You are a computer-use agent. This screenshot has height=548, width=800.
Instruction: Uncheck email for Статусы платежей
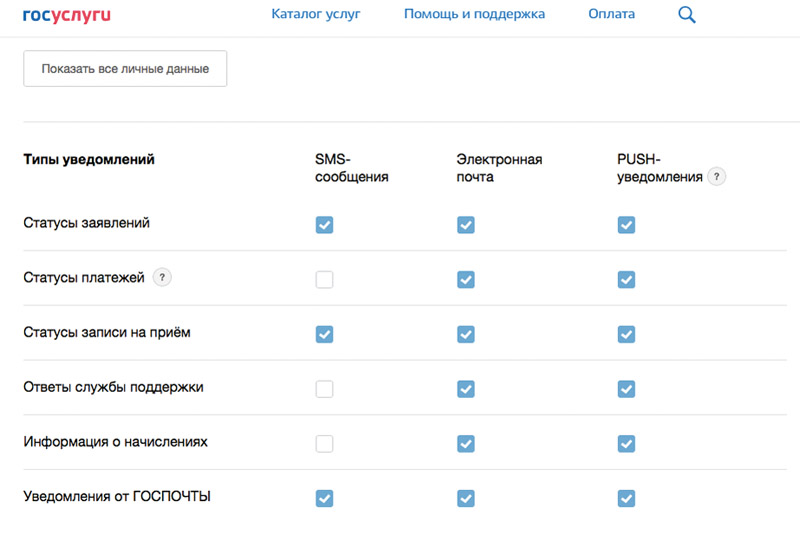click(x=466, y=280)
